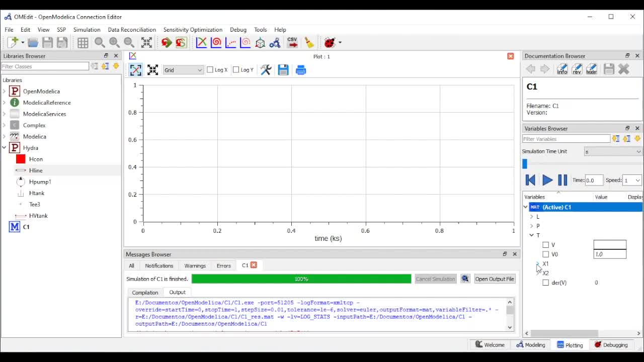644x362 pixels.
Task: Click the Plotting perspective button
Action: click(x=569, y=345)
